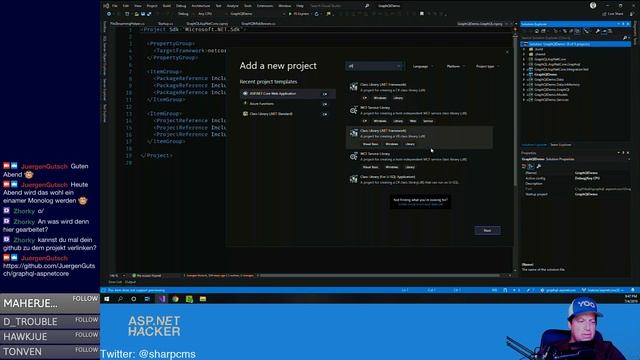
Task: Open the Project type filter dropdown
Action: (487, 66)
